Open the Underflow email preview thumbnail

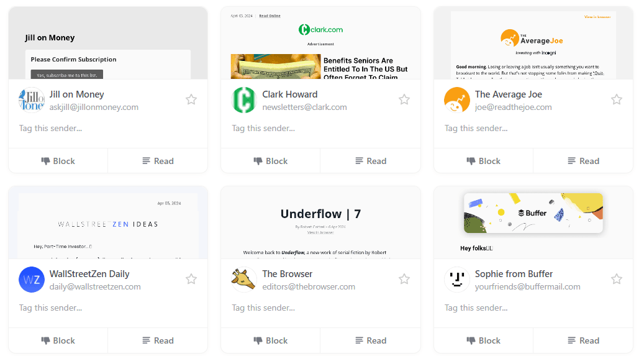(320, 222)
